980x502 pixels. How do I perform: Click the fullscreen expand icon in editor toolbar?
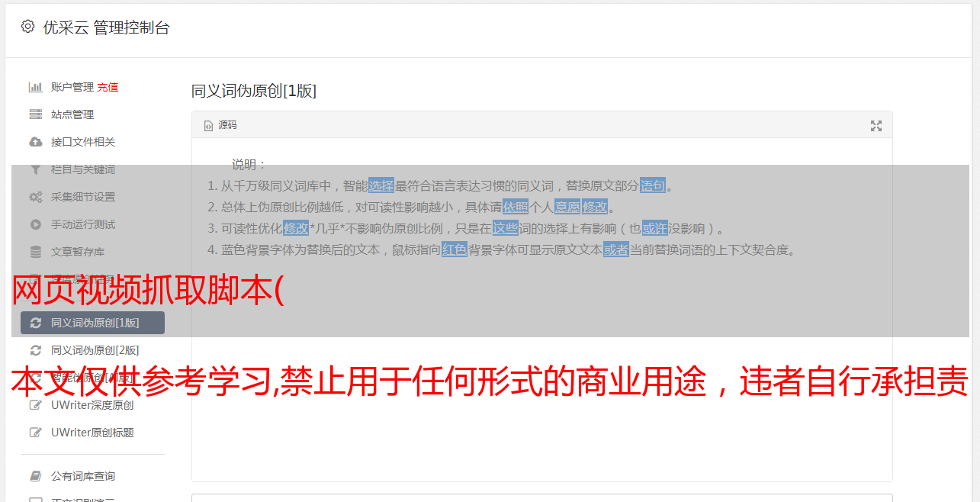click(876, 126)
